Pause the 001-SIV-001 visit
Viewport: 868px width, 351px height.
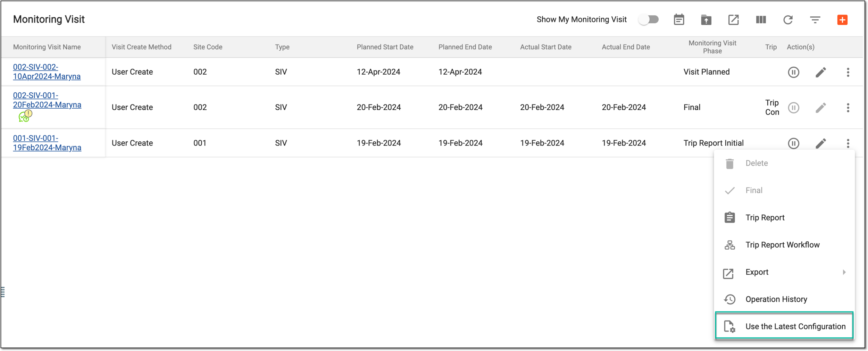click(x=793, y=143)
